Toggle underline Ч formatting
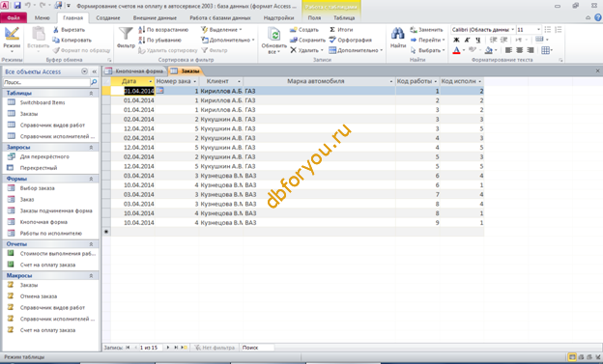Viewport: 603px width, 364px height. [x=478, y=40]
